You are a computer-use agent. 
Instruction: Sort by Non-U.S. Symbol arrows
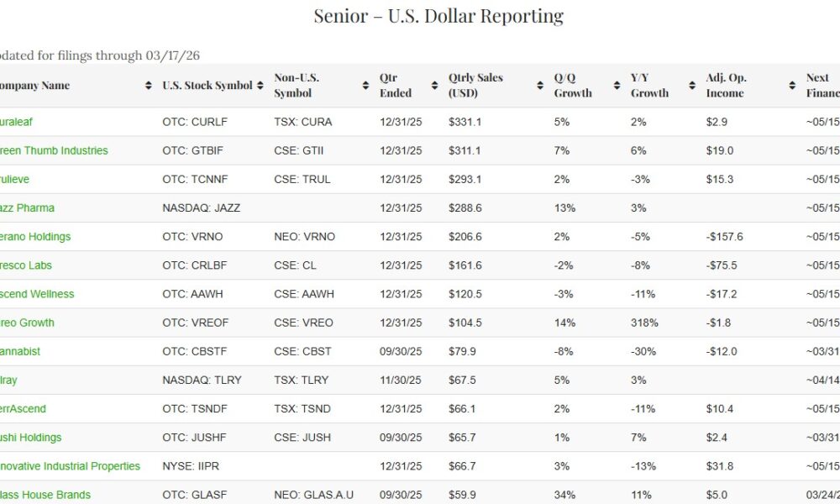[365, 86]
